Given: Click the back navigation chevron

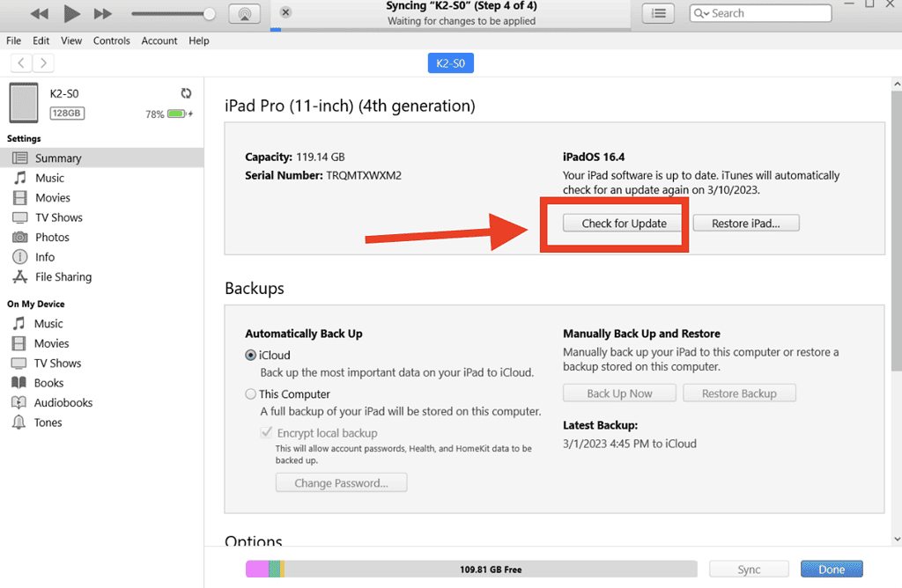Looking at the screenshot, I should tap(20, 62).
